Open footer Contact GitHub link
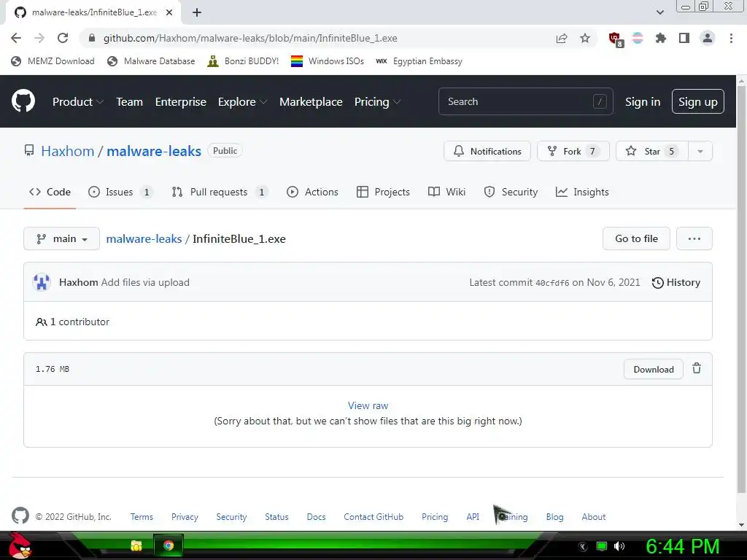The width and height of the screenshot is (747, 560). click(x=373, y=517)
